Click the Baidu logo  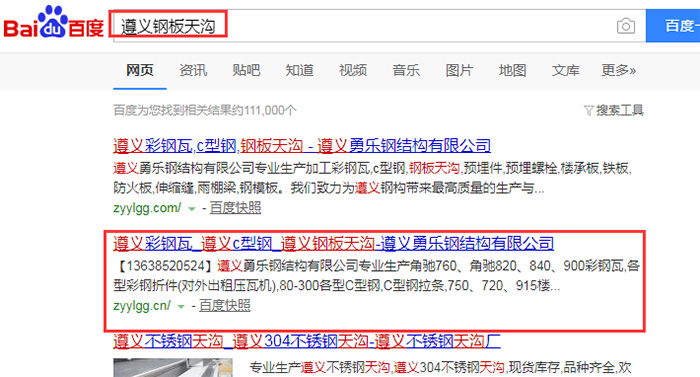(x=54, y=22)
